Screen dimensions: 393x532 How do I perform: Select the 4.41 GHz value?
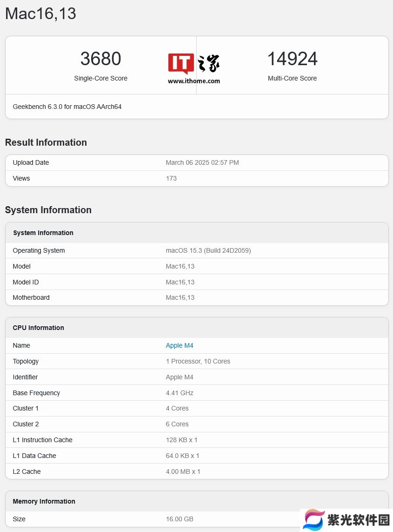(x=180, y=393)
